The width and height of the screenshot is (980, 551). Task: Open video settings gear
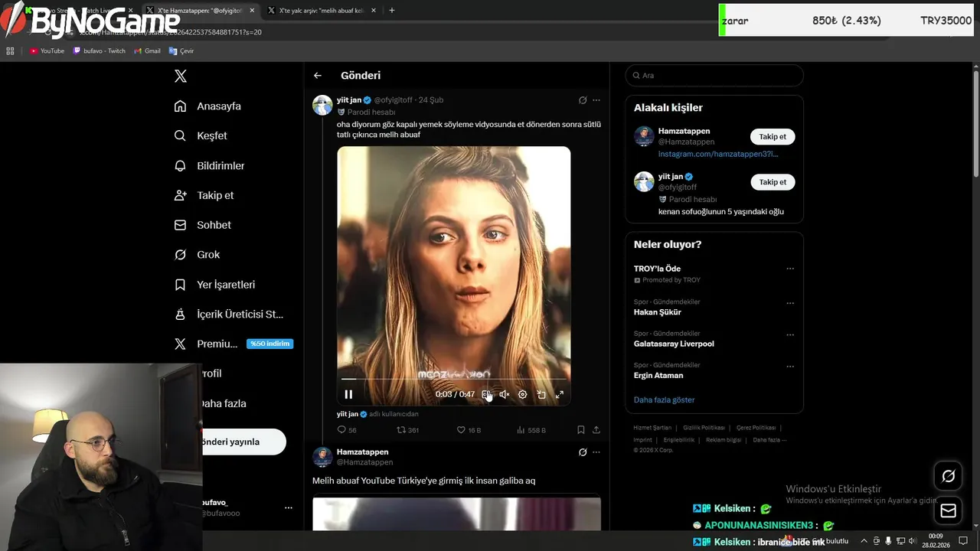[x=523, y=394]
